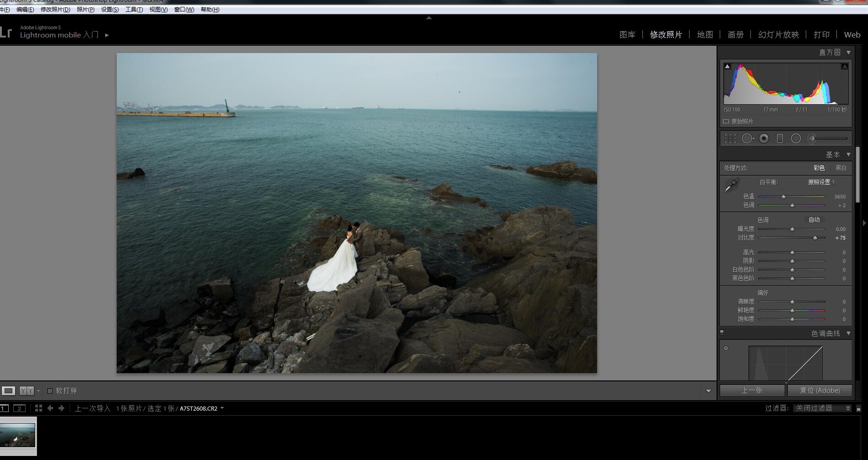Open grid view from filmstrip bar
The image size is (868, 460).
pyautogui.click(x=38, y=408)
